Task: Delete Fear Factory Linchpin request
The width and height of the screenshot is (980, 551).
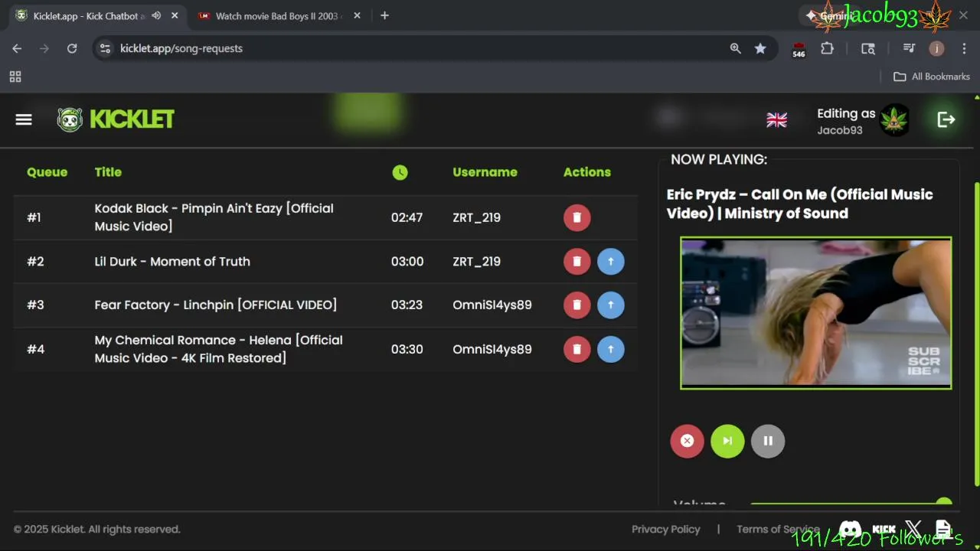Action: click(x=577, y=305)
